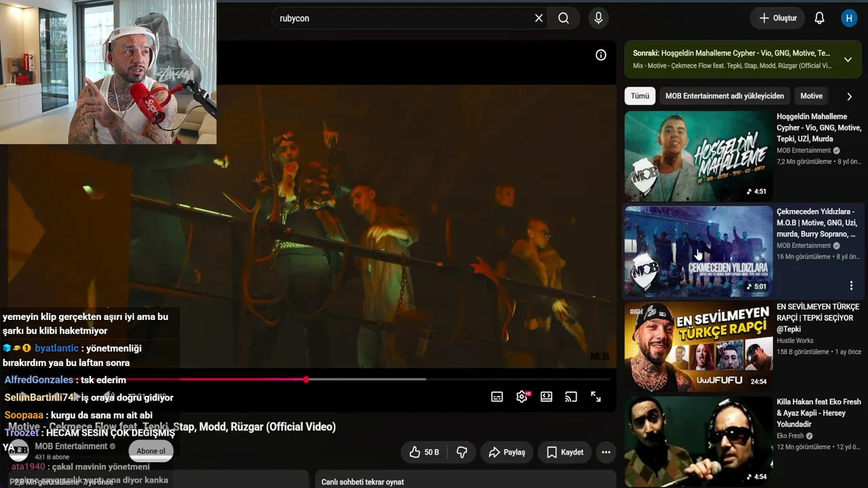Click chat username AlfredGonzales

tap(39, 380)
